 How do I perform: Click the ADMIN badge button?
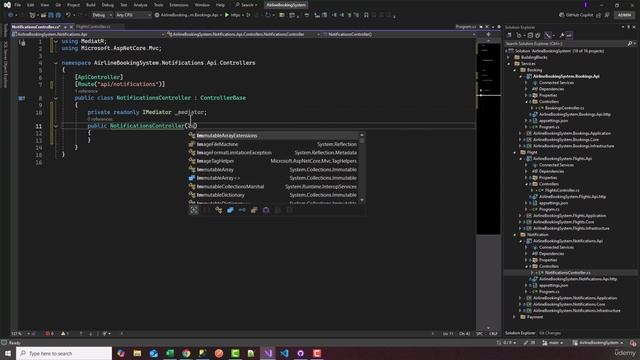pos(624,15)
